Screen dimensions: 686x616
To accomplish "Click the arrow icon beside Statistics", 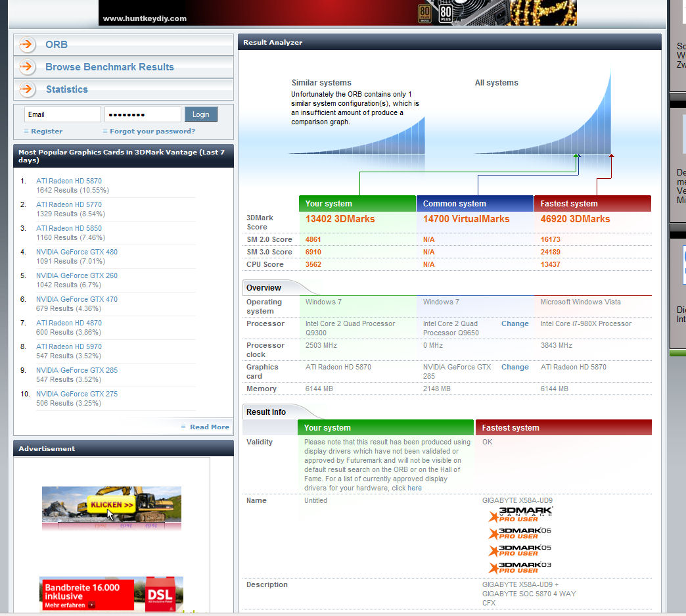I will pos(27,89).
